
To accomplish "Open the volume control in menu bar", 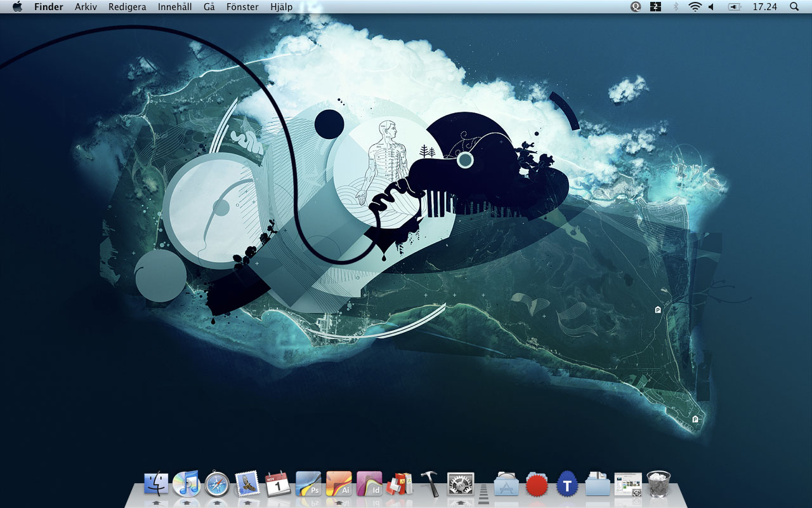I will 712,7.
